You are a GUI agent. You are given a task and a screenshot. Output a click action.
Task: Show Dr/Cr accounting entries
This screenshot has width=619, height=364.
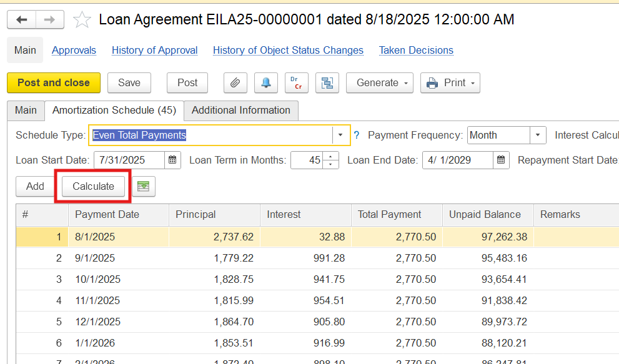[297, 82]
